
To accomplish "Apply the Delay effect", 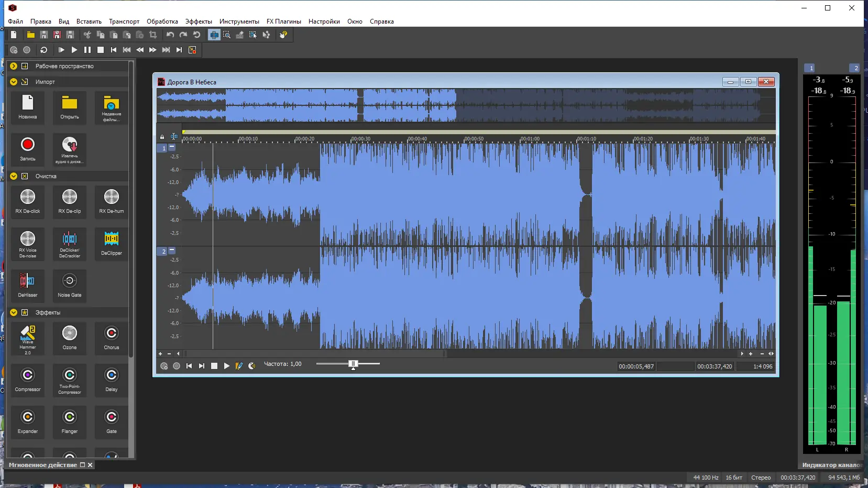I will click(112, 379).
